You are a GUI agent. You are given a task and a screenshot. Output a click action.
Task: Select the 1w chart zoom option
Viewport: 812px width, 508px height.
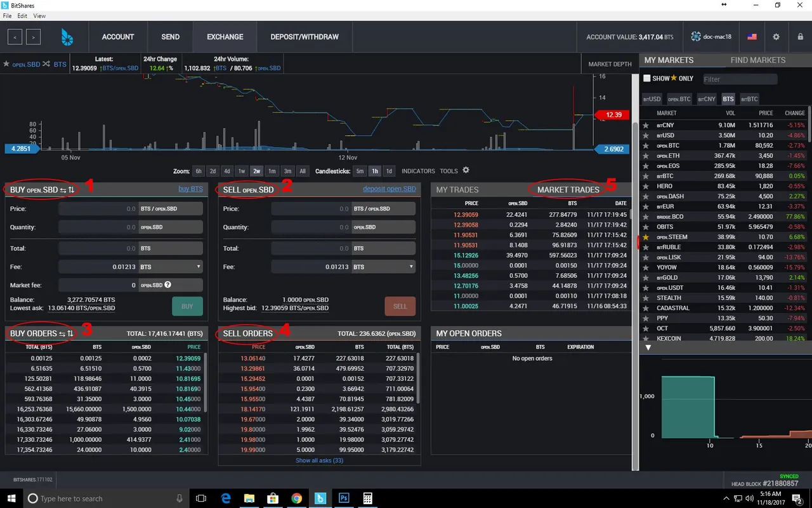[x=242, y=171]
